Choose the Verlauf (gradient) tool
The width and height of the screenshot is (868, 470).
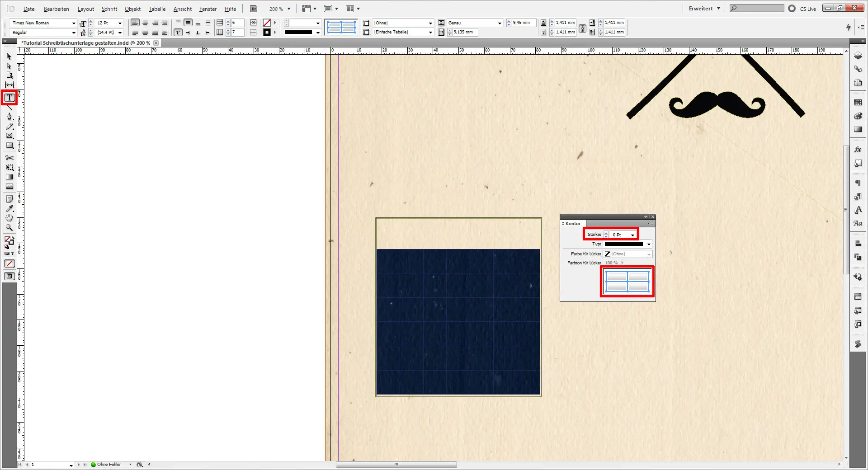[9, 177]
